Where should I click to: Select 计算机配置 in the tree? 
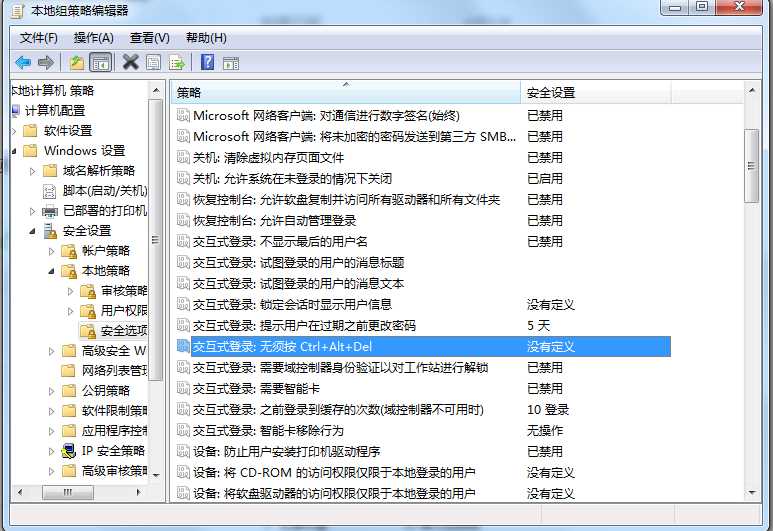coord(55,111)
